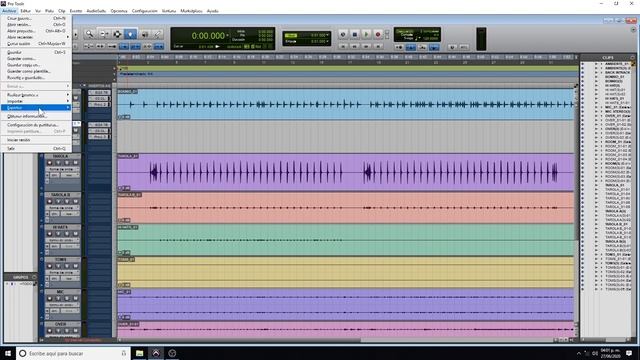Open HI HATS track view selector dropdown
The image size is (640, 360).
(x=62, y=240)
